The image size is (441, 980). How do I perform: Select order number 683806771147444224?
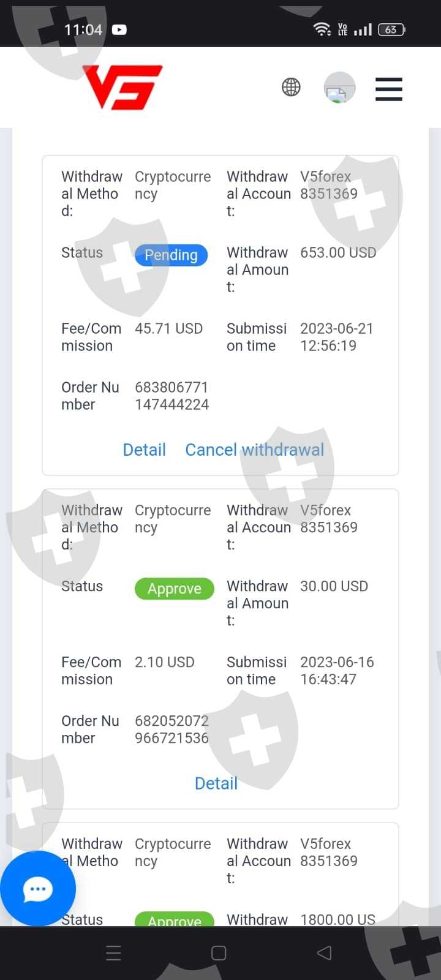click(x=171, y=396)
